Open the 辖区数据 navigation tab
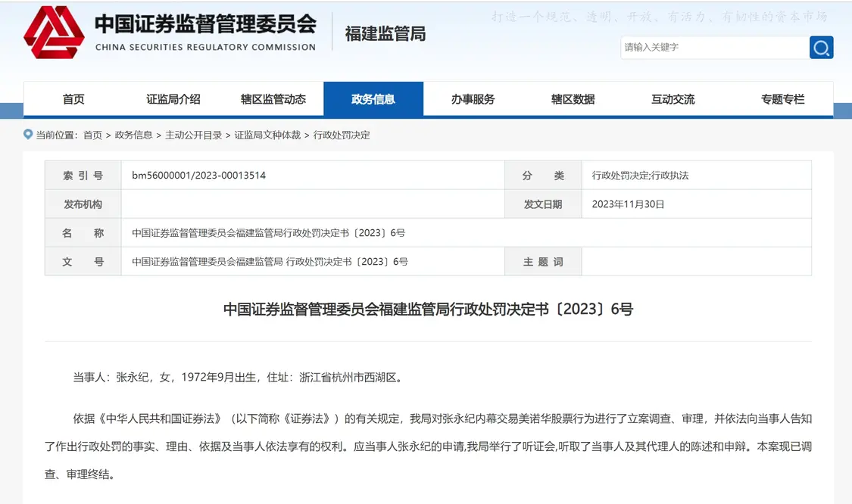Viewport: 852px width, 504px height. click(573, 99)
